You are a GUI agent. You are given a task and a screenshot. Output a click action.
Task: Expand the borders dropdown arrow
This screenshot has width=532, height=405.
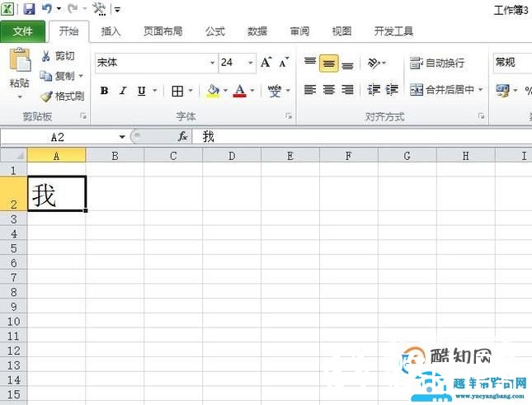pyautogui.click(x=191, y=91)
